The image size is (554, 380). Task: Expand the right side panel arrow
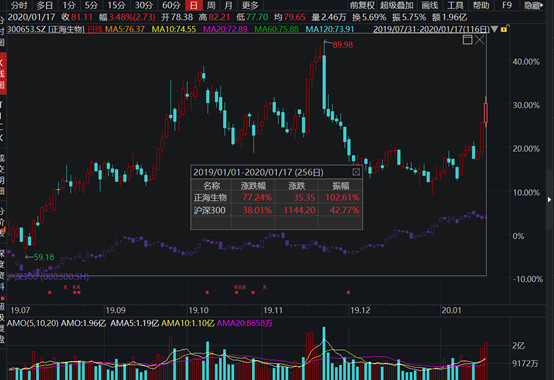click(549, 200)
